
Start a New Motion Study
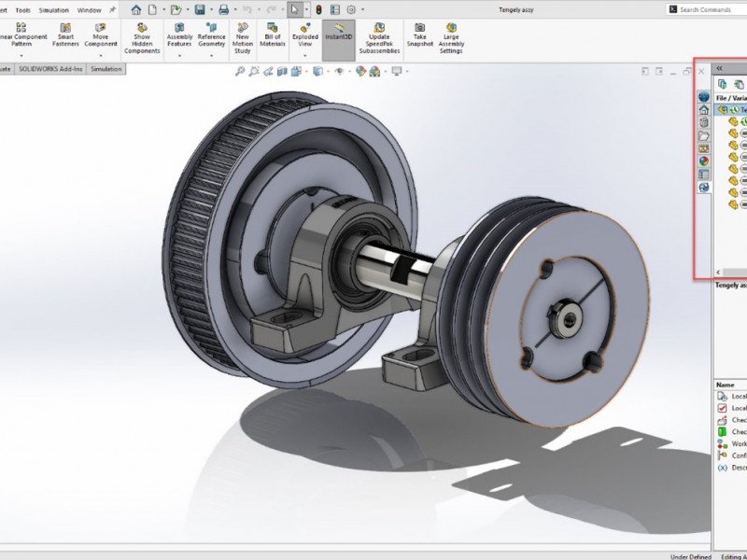pos(243,37)
